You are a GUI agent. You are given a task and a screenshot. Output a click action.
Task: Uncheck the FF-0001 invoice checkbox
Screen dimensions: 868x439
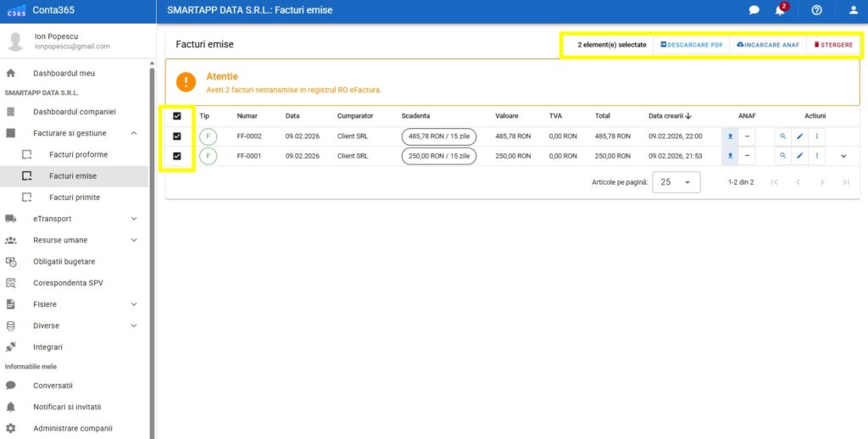177,156
